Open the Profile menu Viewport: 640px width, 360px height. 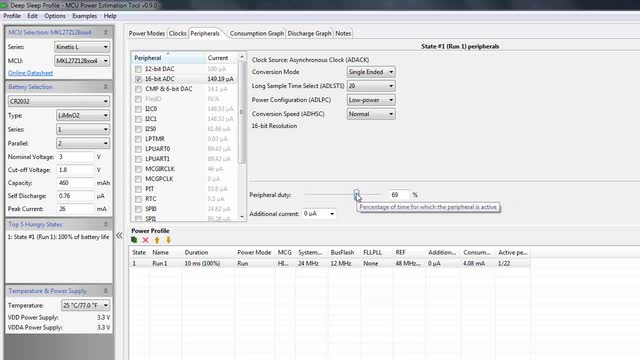point(12,16)
